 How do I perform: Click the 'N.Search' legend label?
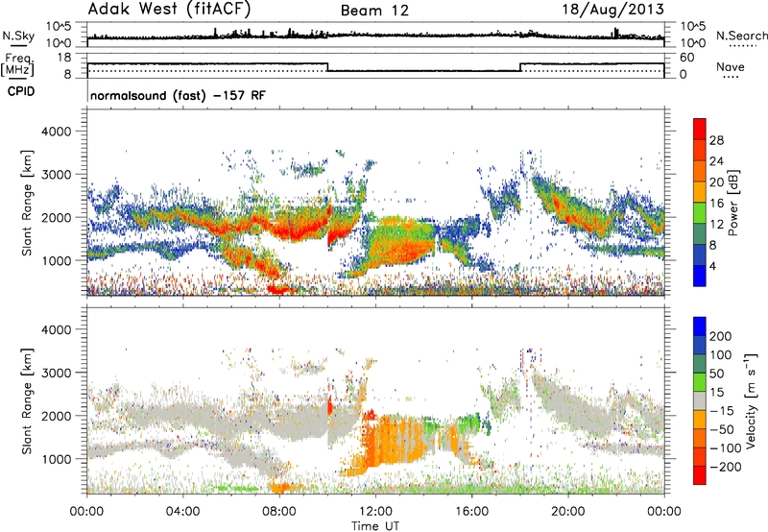pyautogui.click(x=741, y=36)
